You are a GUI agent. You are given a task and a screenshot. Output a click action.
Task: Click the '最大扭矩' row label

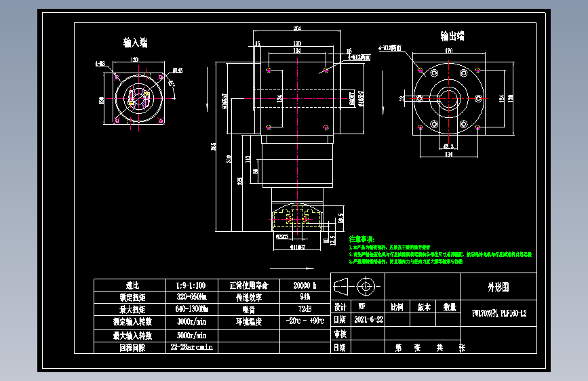pos(132,309)
